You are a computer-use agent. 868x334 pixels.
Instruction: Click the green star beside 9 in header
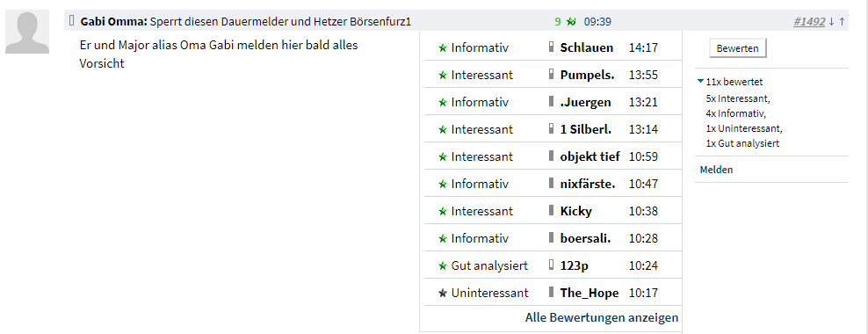coord(571,22)
